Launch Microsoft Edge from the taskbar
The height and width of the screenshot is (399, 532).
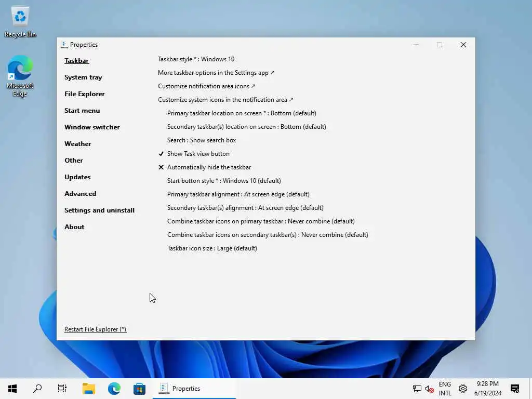[x=114, y=389]
